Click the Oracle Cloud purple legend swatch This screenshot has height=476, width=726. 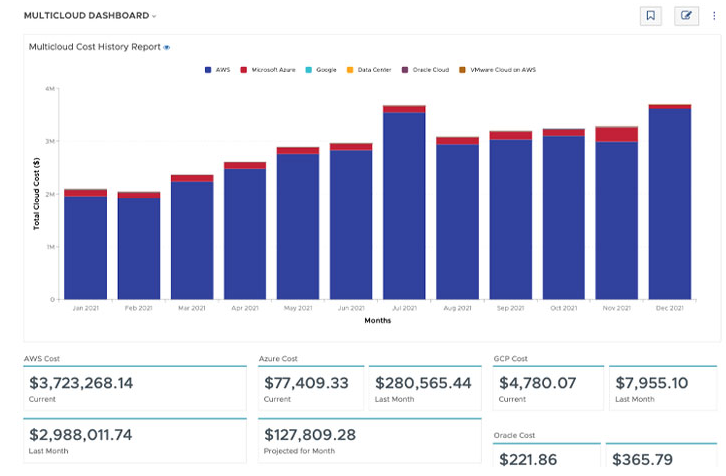(x=405, y=70)
